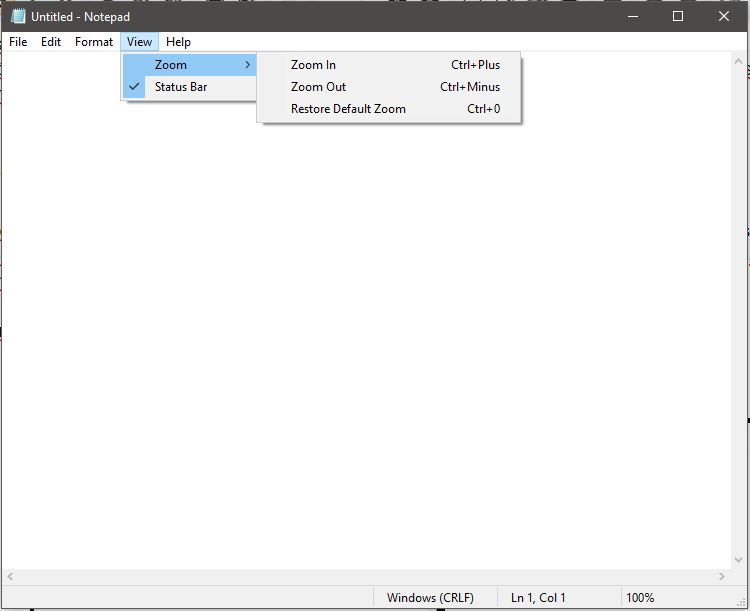Open the Edit menu
750x611 pixels.
[x=51, y=42]
